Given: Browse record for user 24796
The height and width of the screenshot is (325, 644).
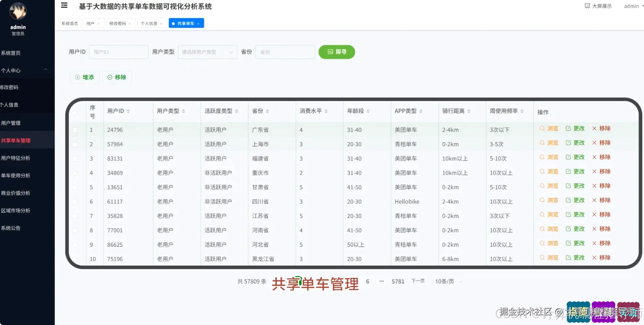Looking at the screenshot, I should (x=549, y=128).
